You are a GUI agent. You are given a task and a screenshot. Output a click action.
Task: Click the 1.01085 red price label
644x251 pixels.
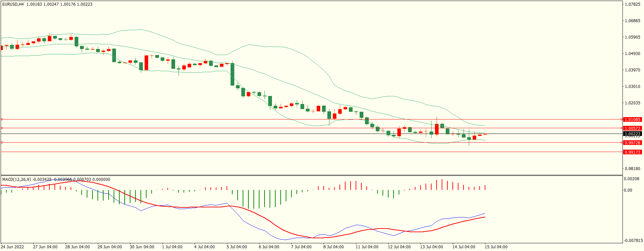pyautogui.click(x=632, y=119)
